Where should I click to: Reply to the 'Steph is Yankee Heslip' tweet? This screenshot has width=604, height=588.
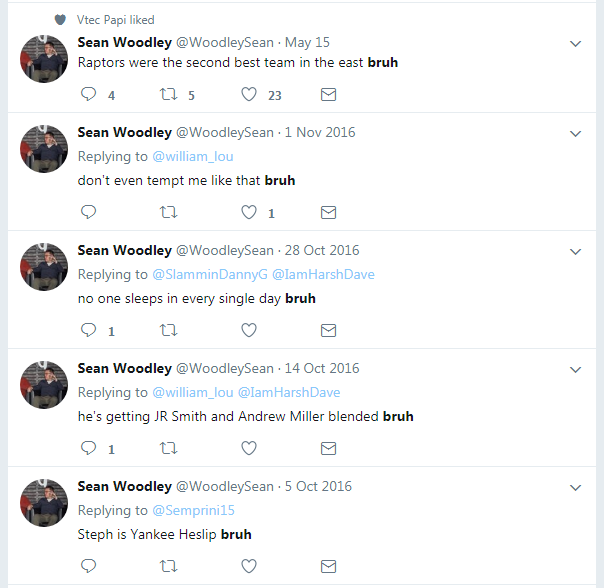pos(88,566)
